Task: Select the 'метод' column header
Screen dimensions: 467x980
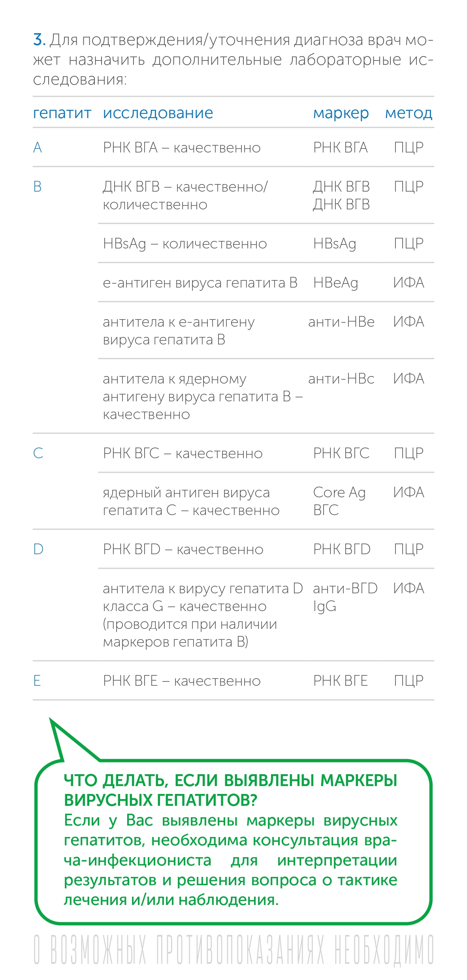Action: coord(409,113)
